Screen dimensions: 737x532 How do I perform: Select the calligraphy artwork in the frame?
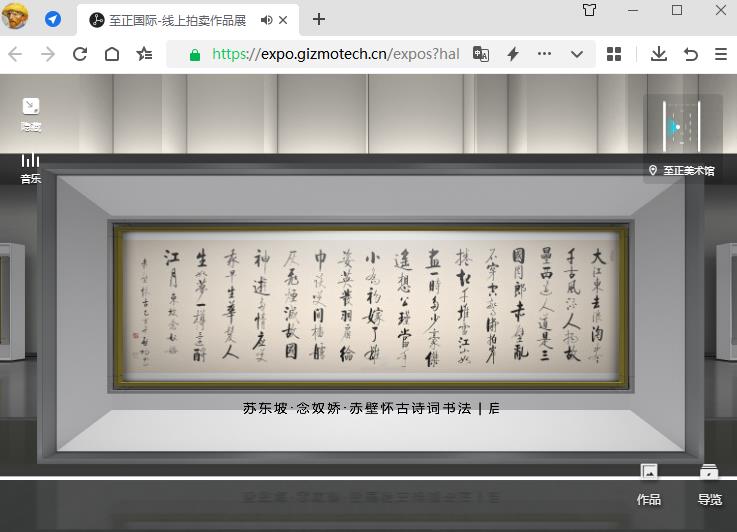pos(371,306)
